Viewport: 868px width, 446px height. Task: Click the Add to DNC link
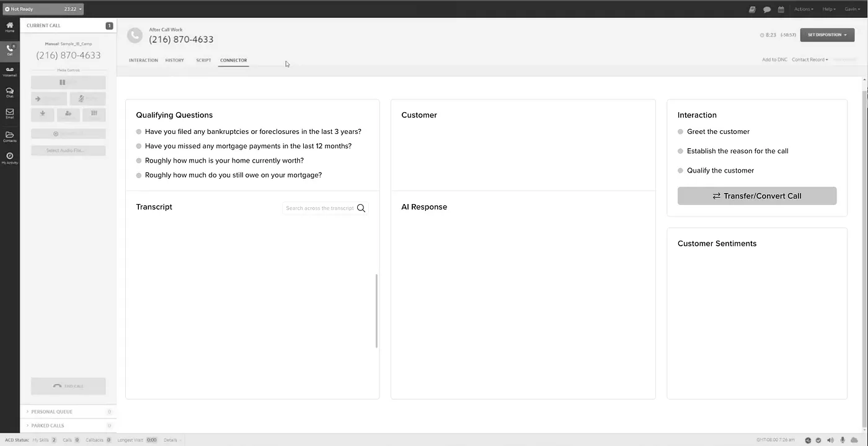point(774,60)
